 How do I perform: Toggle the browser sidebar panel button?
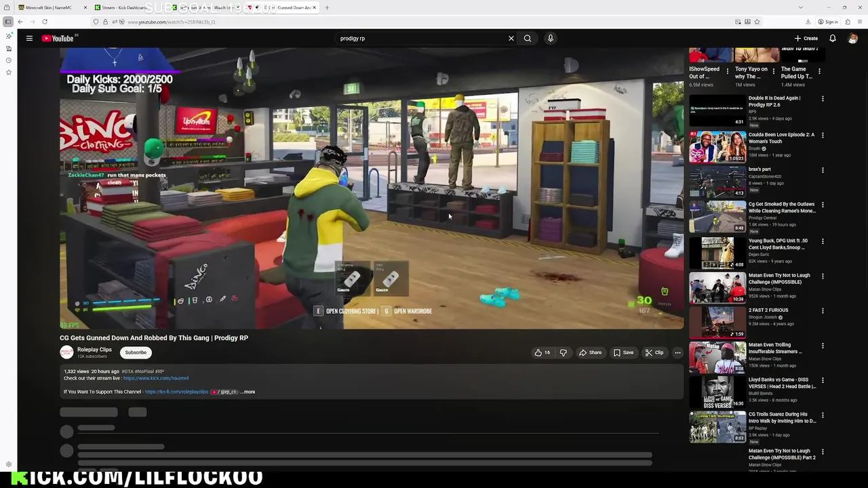(8, 22)
